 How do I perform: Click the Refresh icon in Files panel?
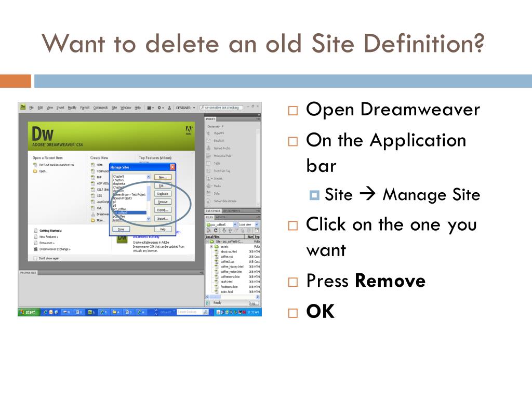point(216,230)
